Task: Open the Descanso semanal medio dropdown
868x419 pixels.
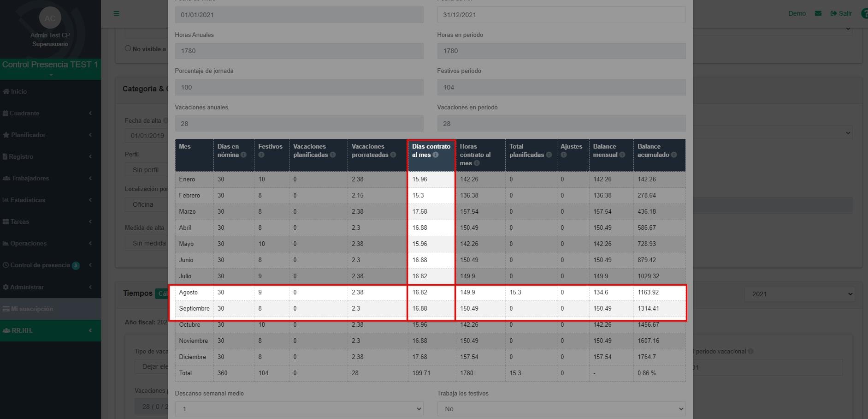Action: 299,409
